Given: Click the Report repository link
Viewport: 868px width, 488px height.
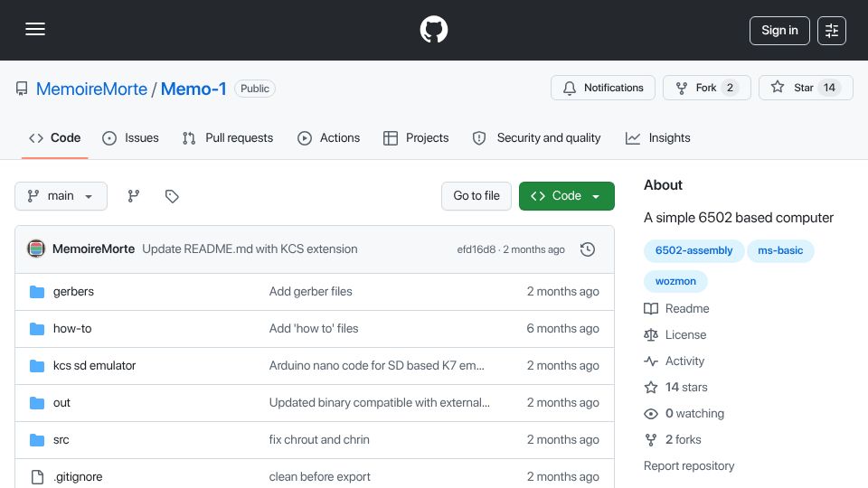Looking at the screenshot, I should pos(689,466).
